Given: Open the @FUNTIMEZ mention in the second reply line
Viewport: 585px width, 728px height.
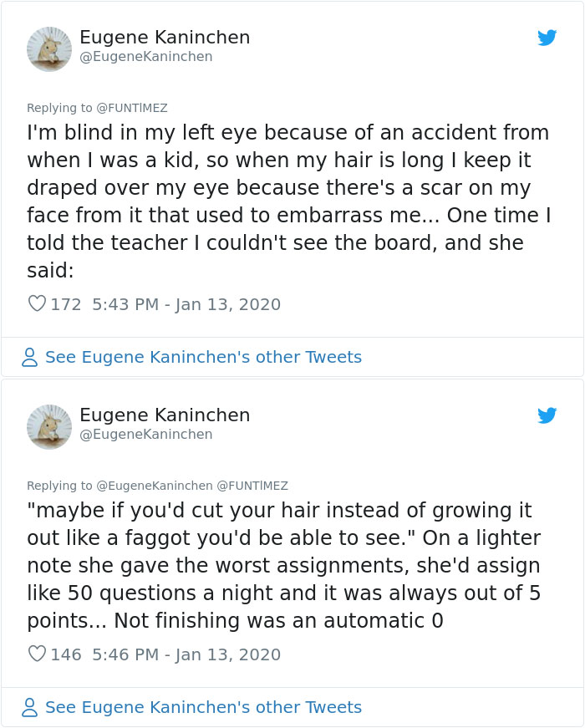Looking at the screenshot, I should pos(256,485).
